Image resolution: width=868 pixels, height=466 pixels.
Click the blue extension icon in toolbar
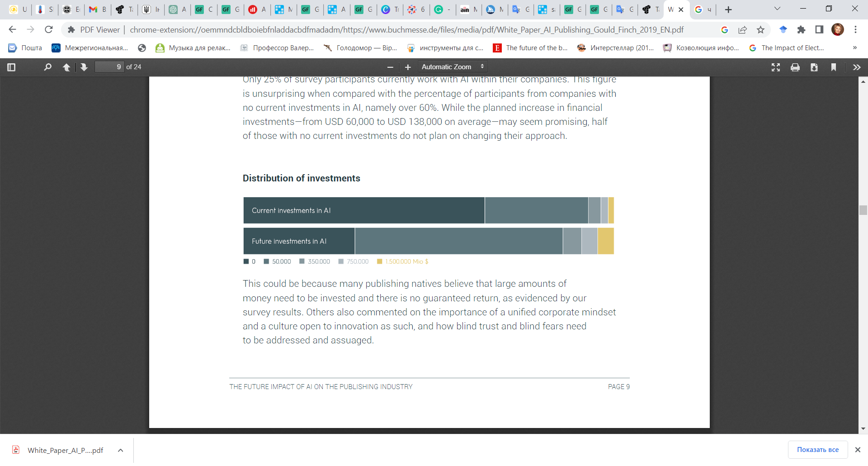tap(783, 29)
